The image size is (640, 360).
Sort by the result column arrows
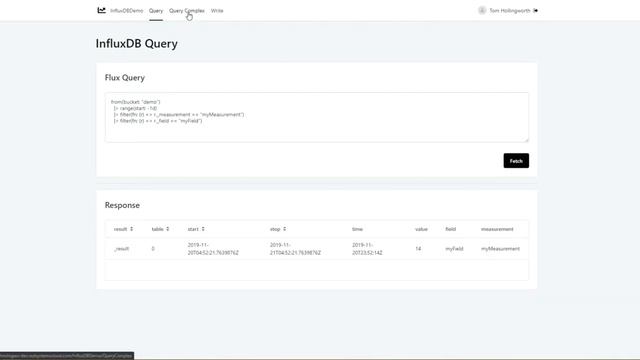131,229
